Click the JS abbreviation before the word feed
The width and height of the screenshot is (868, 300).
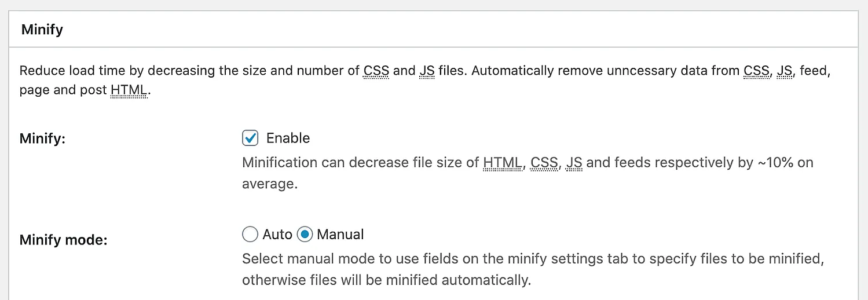point(785,71)
